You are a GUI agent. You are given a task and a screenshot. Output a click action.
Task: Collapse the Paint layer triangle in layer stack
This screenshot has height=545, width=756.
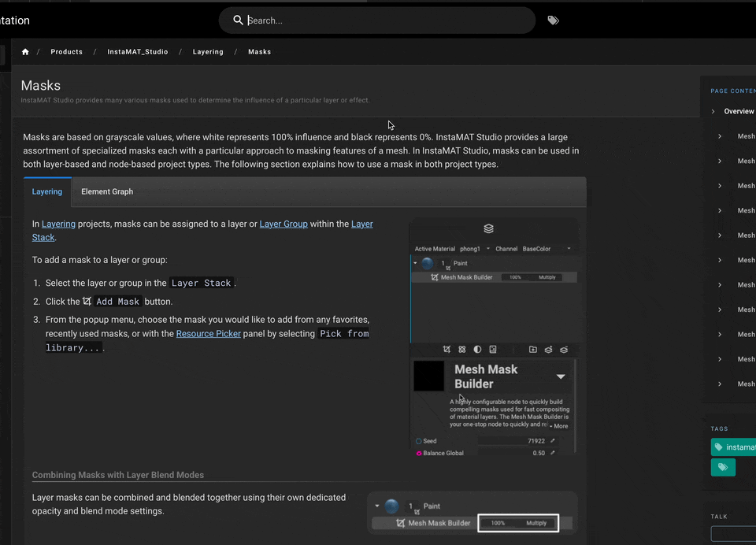415,263
